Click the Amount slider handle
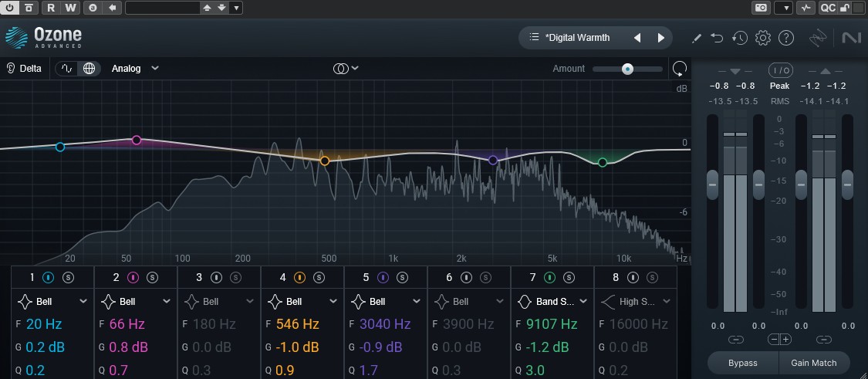Image resolution: width=868 pixels, height=379 pixels. tap(627, 69)
